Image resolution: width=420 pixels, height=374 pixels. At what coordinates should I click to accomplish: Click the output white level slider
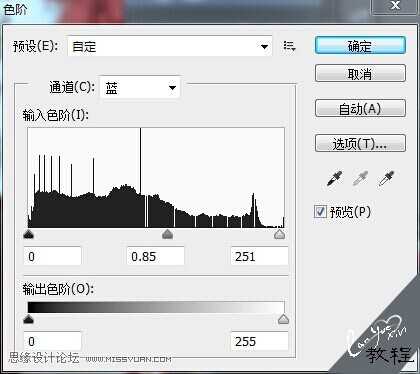[283, 319]
